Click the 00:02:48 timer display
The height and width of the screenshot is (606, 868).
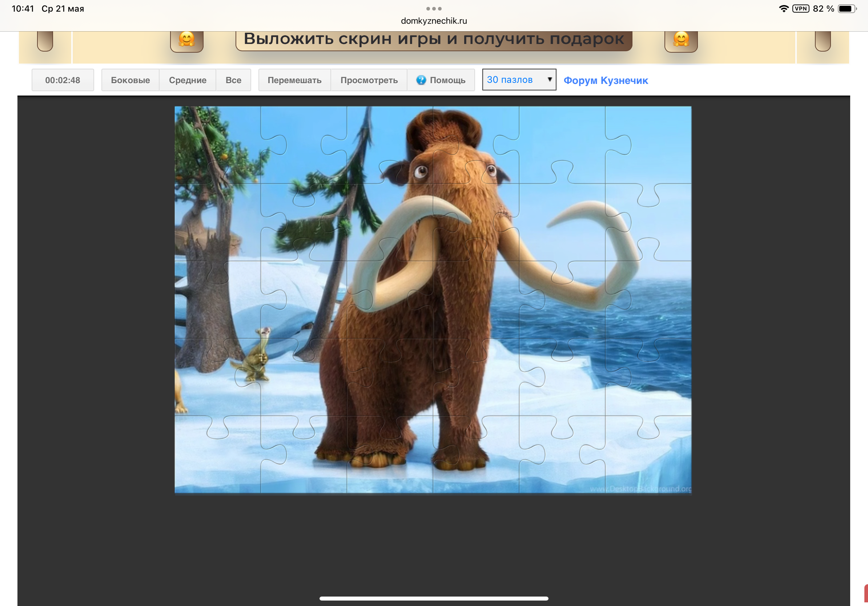(x=63, y=80)
